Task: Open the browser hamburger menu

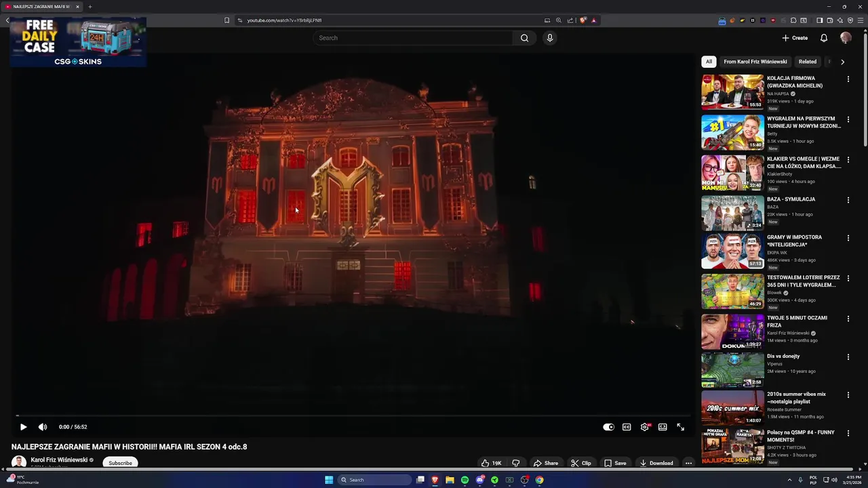Action: click(861, 20)
